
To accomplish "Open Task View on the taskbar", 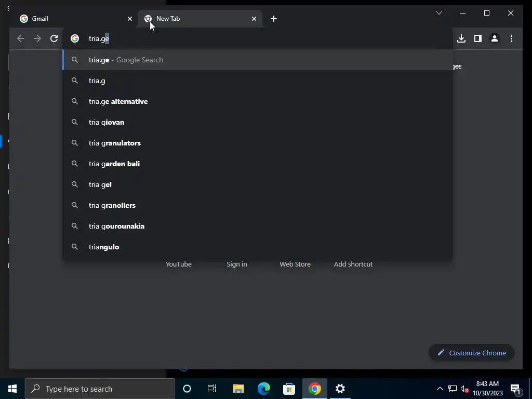I will click(x=212, y=389).
